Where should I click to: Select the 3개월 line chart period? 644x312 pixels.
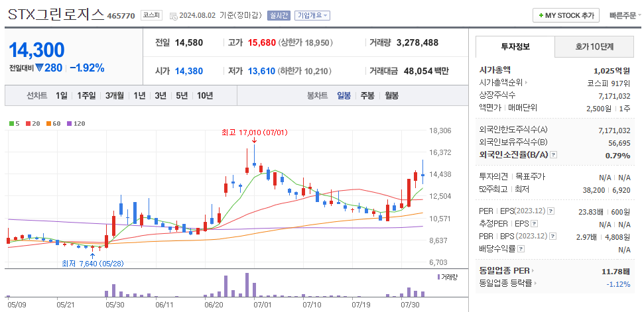click(x=115, y=96)
